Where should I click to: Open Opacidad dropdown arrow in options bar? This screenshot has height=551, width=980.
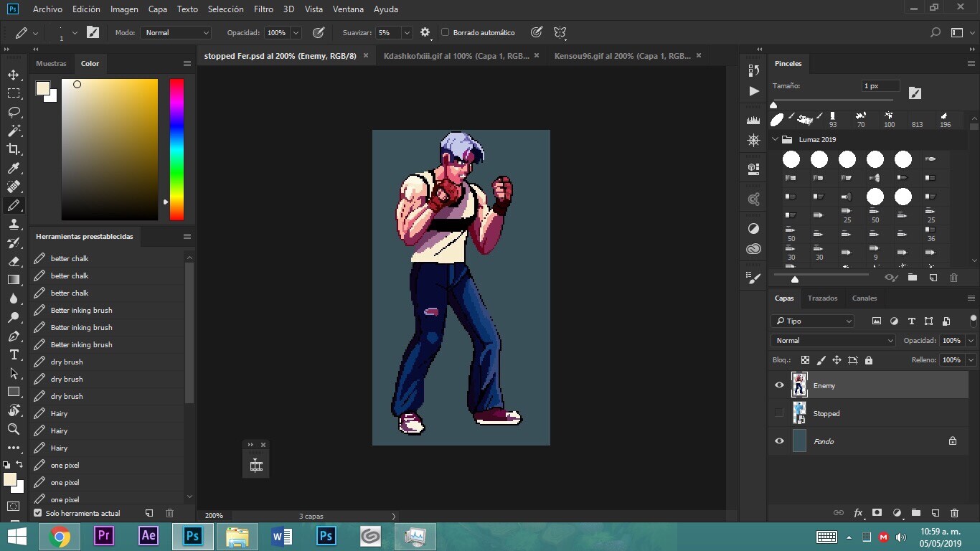pyautogui.click(x=296, y=32)
